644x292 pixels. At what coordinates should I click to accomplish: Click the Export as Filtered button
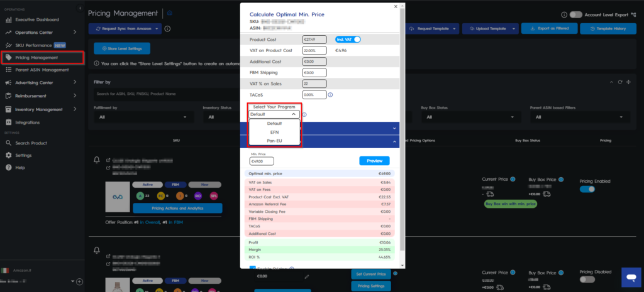(550, 29)
